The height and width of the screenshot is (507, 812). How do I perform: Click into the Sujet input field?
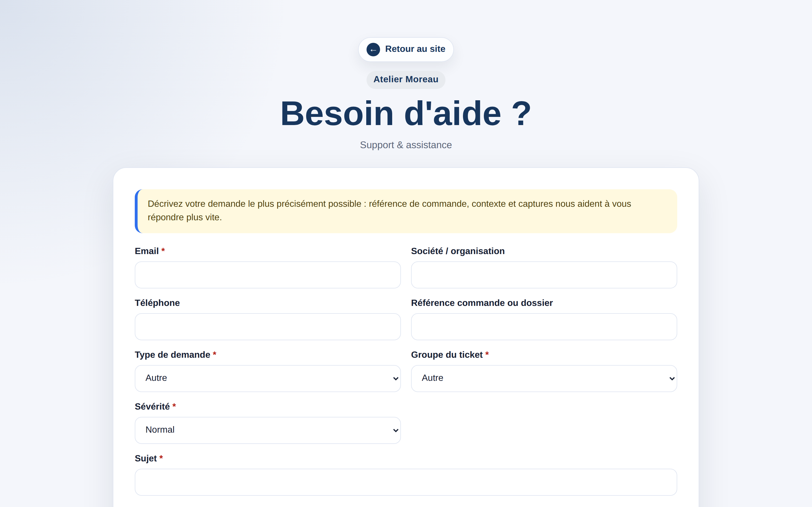coord(406,482)
